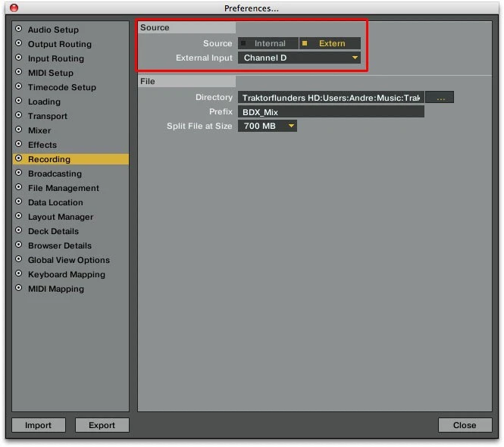Image resolution: width=504 pixels, height=447 pixels.
Task: Click the bullet icon beside Effects
Action: [18, 145]
